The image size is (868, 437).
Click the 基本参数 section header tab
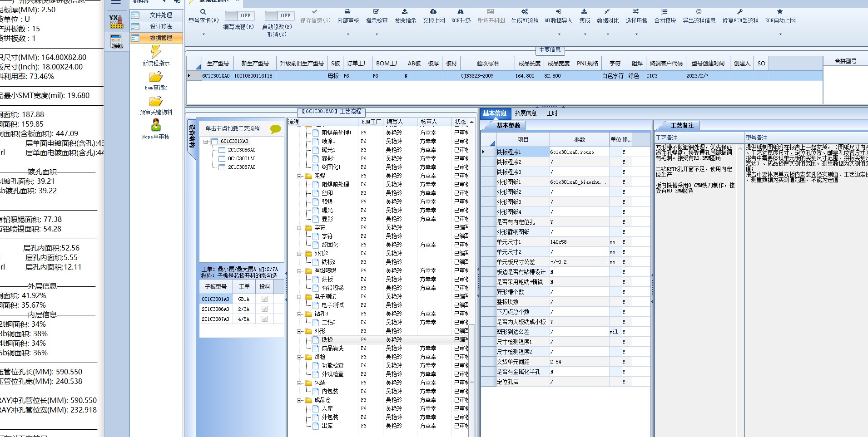tap(508, 125)
